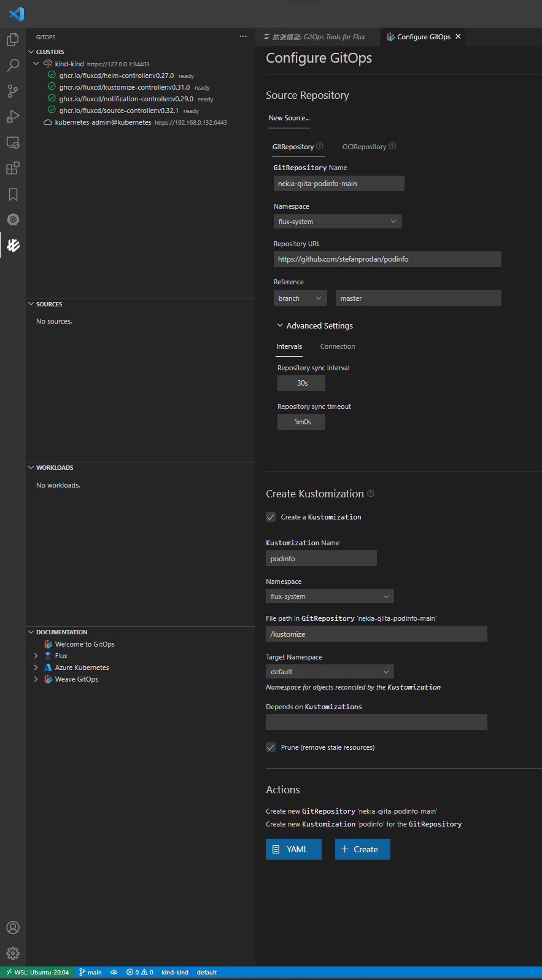Click the GitRepository Name input field
Screen dimensions: 542x980
339,184
